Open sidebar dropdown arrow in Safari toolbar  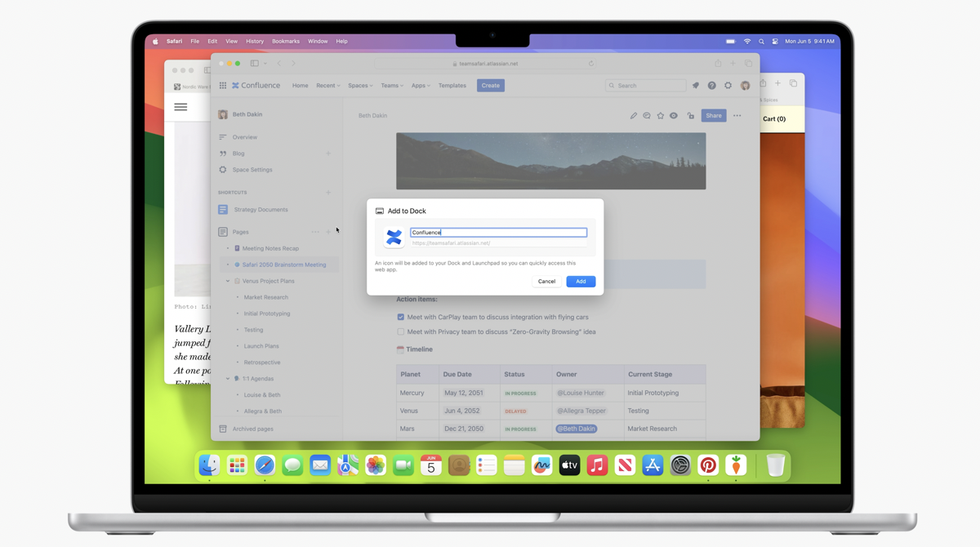pos(265,63)
